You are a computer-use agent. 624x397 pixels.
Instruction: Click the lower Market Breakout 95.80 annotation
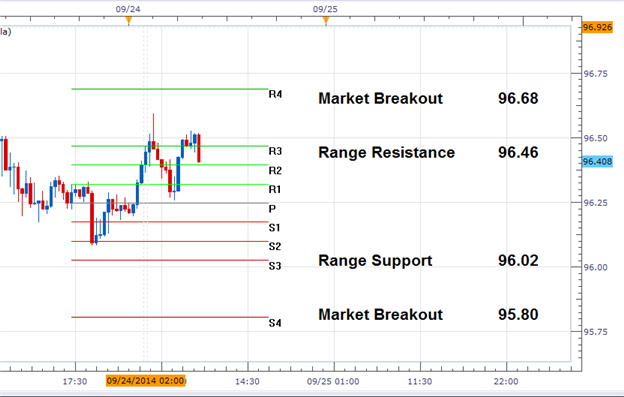coord(428,314)
